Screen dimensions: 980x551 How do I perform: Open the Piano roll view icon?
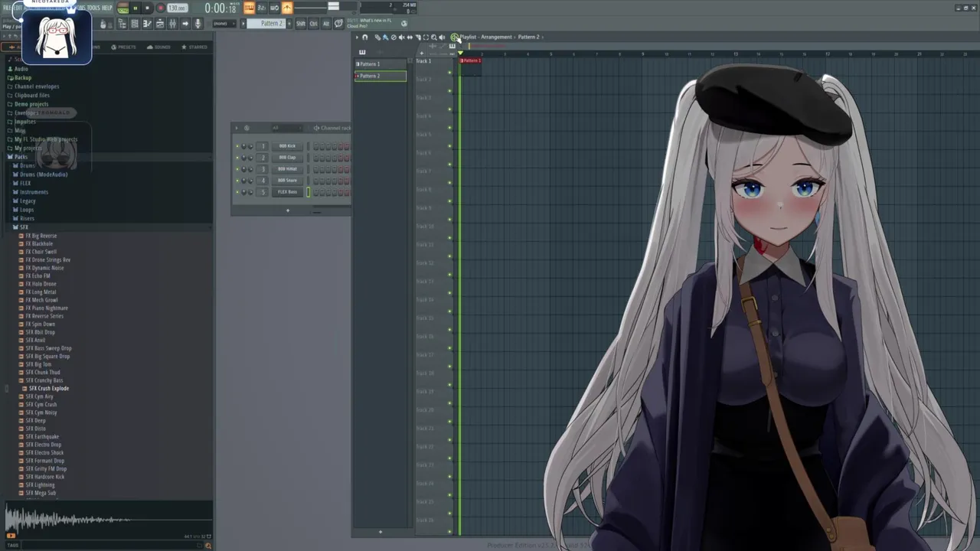[147, 24]
